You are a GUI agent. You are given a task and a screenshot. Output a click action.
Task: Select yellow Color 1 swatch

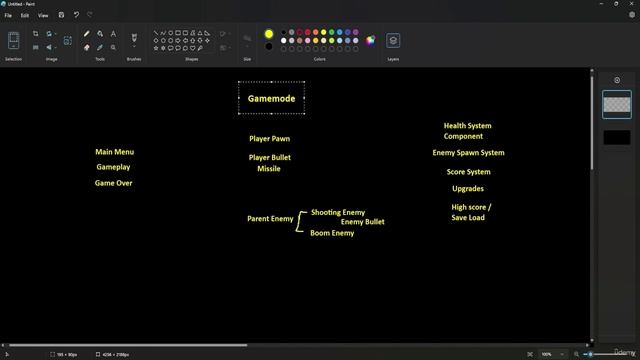point(269,34)
